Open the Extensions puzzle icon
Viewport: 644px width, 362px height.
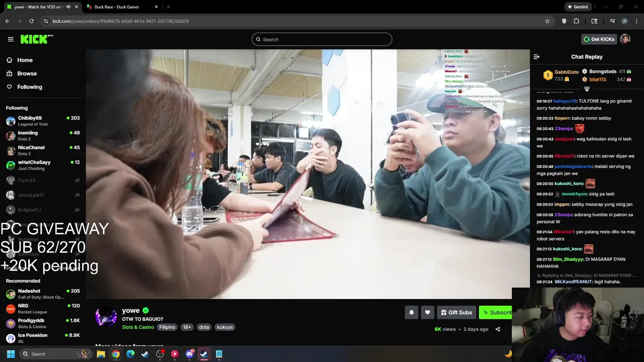click(577, 21)
